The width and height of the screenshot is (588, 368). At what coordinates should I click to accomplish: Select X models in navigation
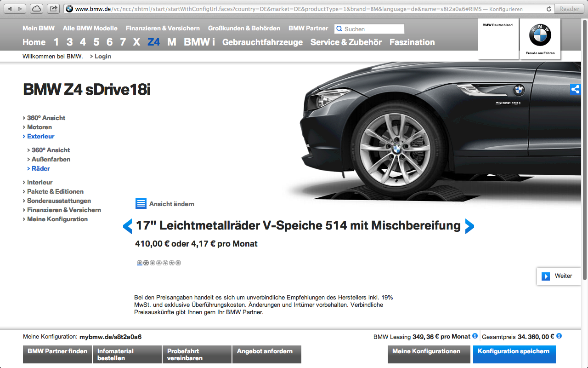136,42
